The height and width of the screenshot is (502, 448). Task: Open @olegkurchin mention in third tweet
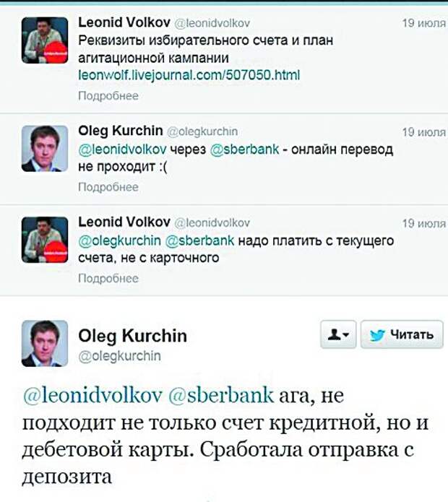click(x=119, y=241)
